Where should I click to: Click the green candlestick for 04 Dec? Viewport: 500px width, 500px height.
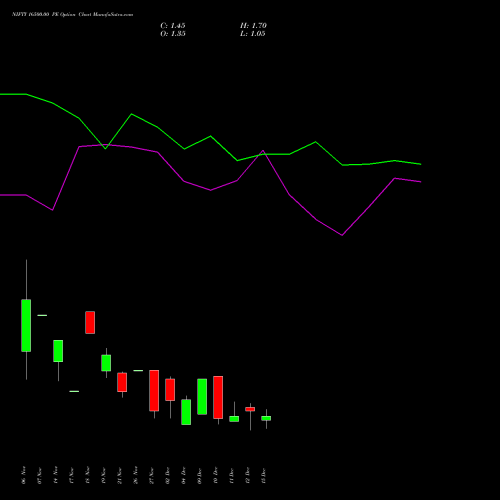[x=186, y=412]
